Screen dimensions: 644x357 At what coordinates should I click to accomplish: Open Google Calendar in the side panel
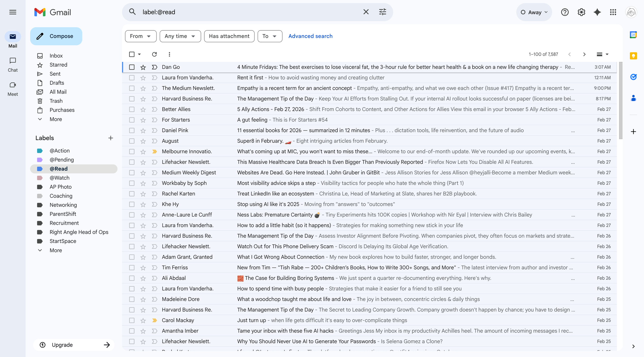(x=633, y=34)
